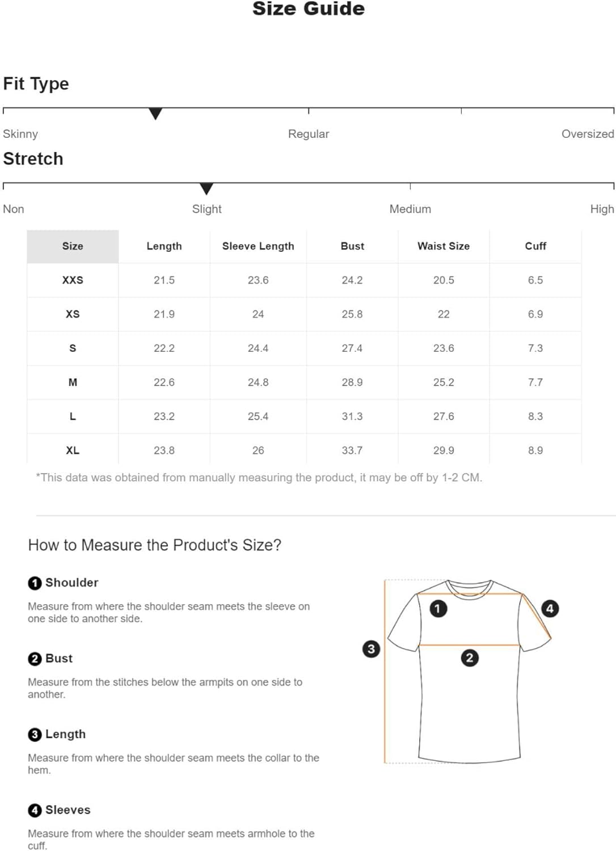Image resolution: width=616 pixels, height=851 pixels.
Task: Select the XXS size row label
Action: tap(73, 280)
